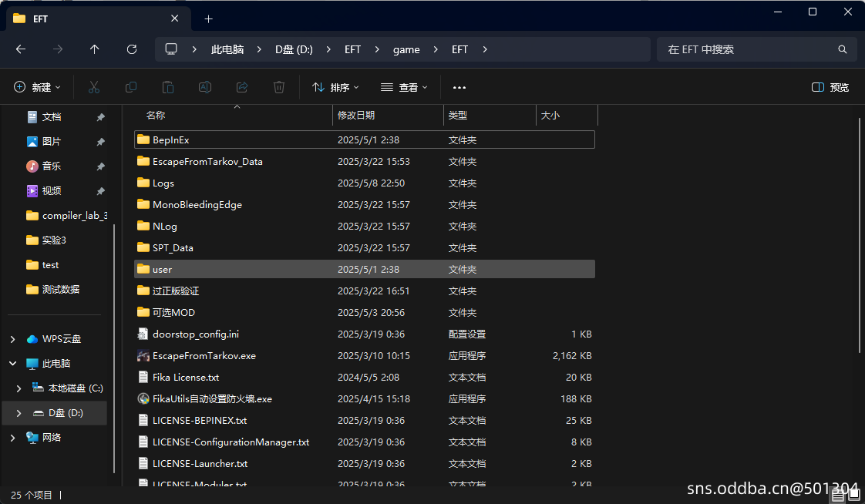The image size is (865, 504).
Task: Open the 新建 dropdown
Action: pyautogui.click(x=37, y=87)
